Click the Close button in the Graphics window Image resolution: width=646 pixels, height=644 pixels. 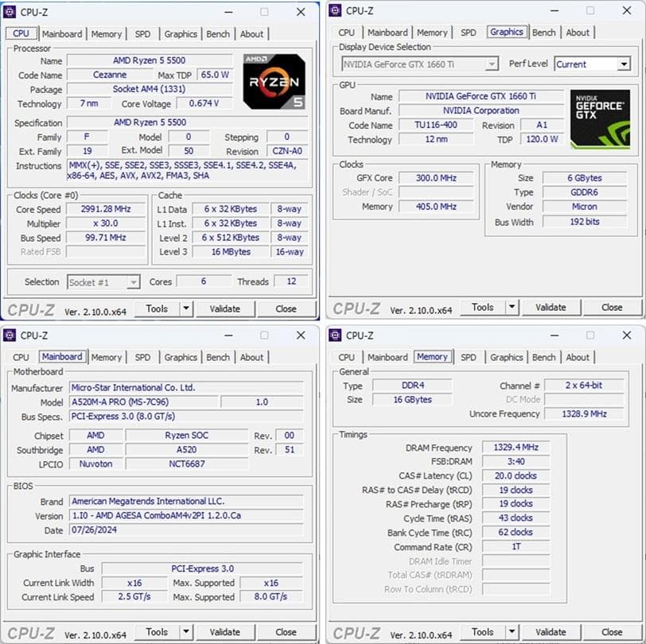pos(613,307)
